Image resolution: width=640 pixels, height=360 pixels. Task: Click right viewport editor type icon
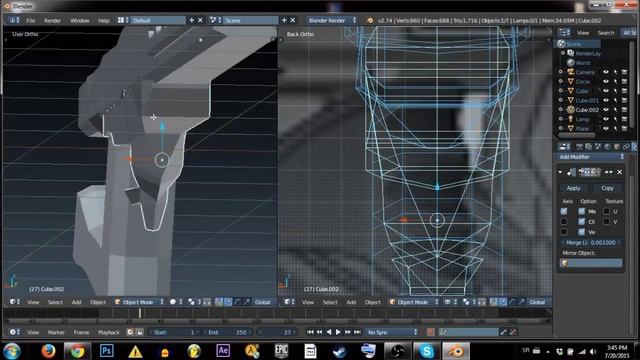pos(289,302)
